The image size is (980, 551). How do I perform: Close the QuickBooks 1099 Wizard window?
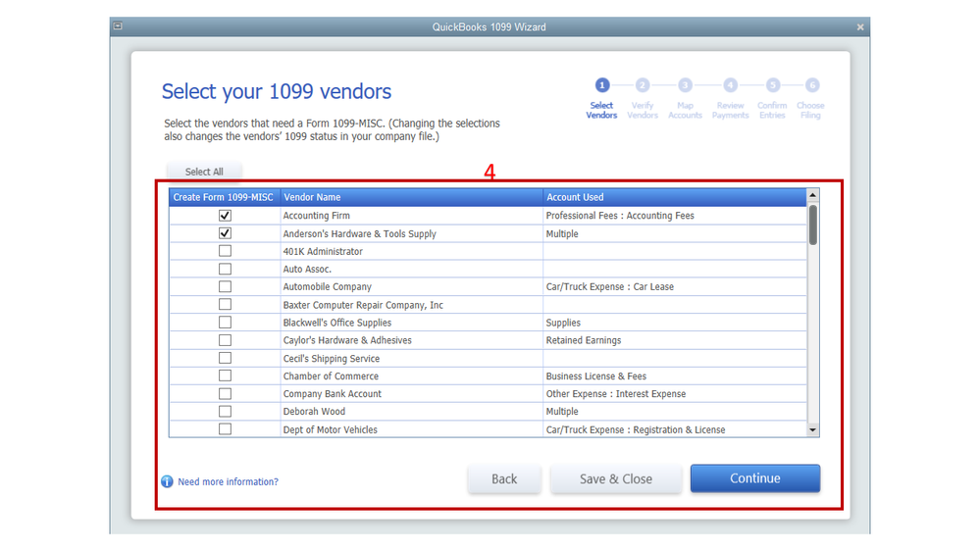pos(860,26)
